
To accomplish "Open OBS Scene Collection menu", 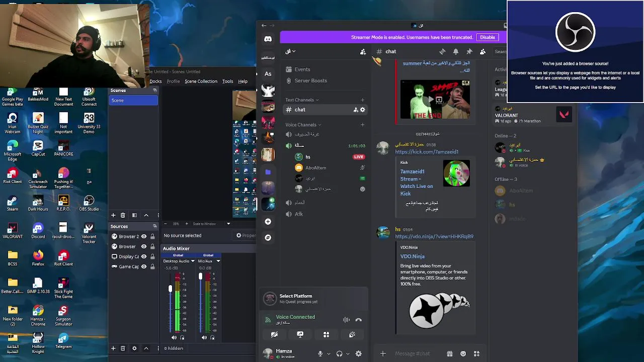I will [201, 81].
